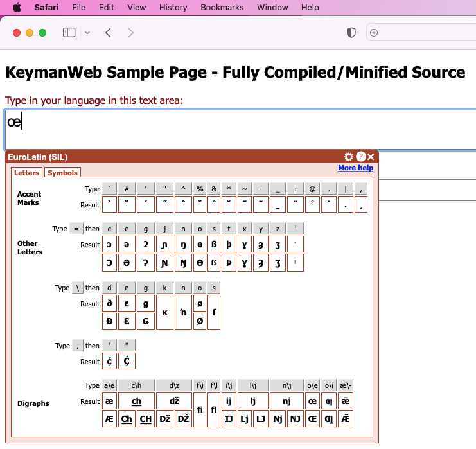Screen dimensions: 476x449
Task: Insert the capital IJ digraph
Action: (x=229, y=419)
